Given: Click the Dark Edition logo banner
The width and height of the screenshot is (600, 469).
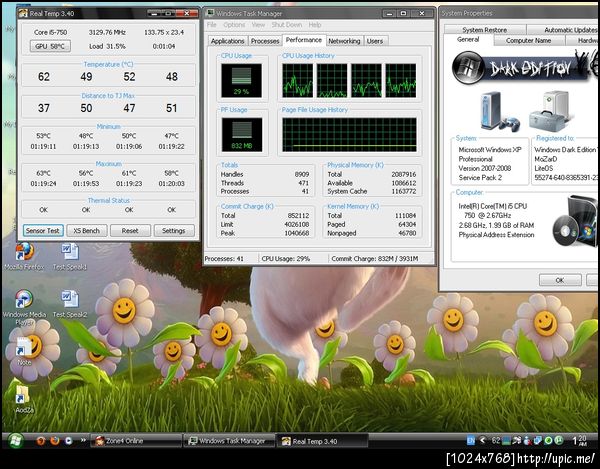Looking at the screenshot, I should click(x=524, y=68).
